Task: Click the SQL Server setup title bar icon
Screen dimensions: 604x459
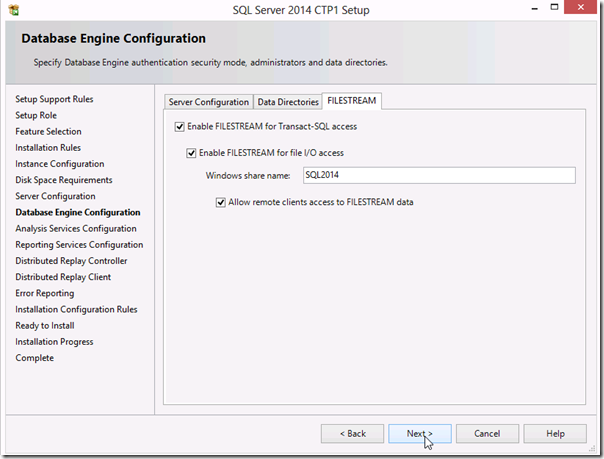Action: [14, 10]
